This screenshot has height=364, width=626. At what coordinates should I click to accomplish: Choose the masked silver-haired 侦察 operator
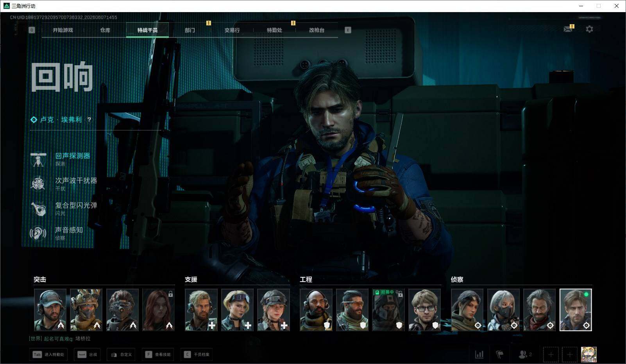(503, 310)
